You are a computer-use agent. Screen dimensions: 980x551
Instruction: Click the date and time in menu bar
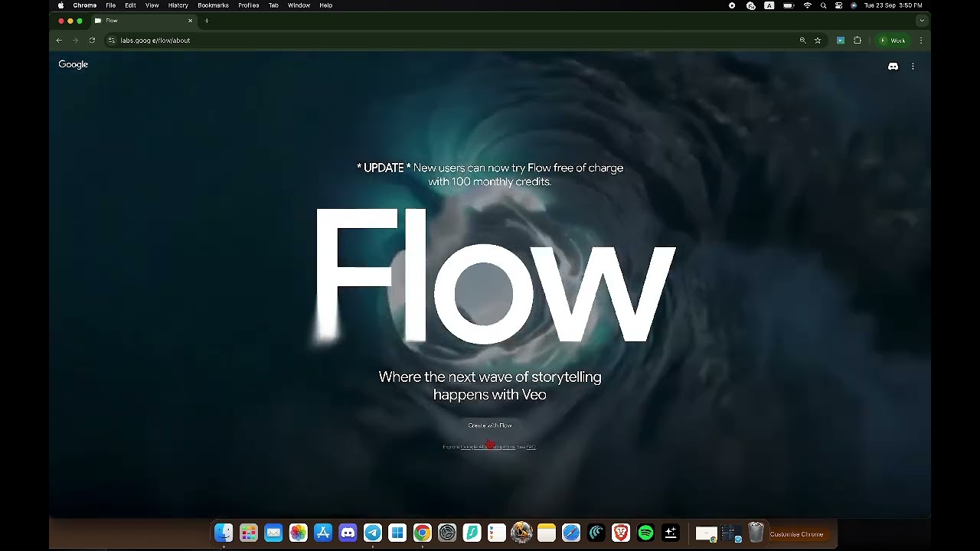tap(893, 5)
